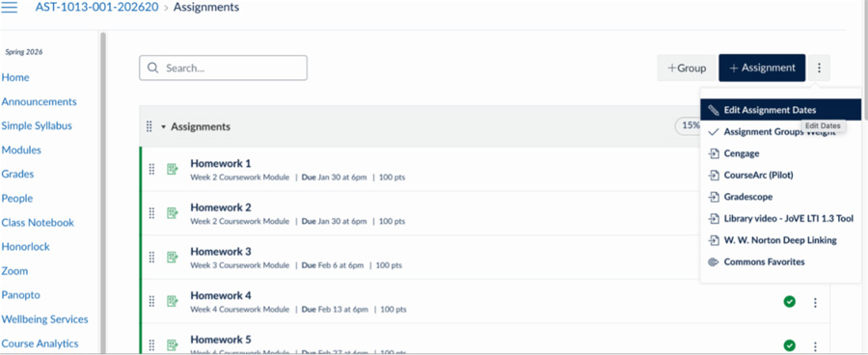Screen dimensions: 868x355
Task: Grab the Assignments group drag handle
Action: tap(149, 126)
